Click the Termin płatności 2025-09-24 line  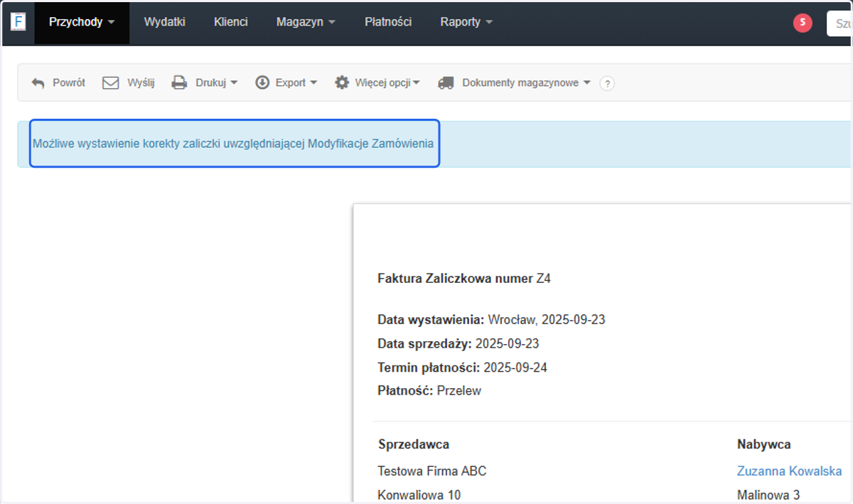(x=462, y=368)
